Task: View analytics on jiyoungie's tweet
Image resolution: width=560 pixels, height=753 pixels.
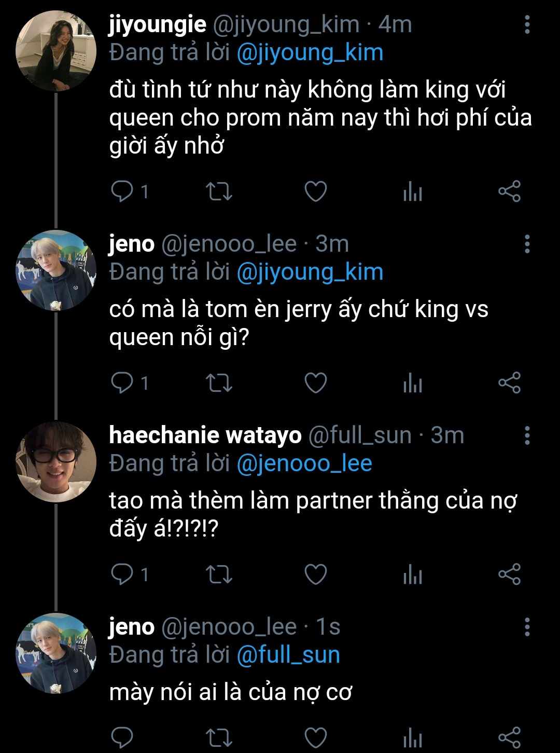Action: click(x=413, y=192)
